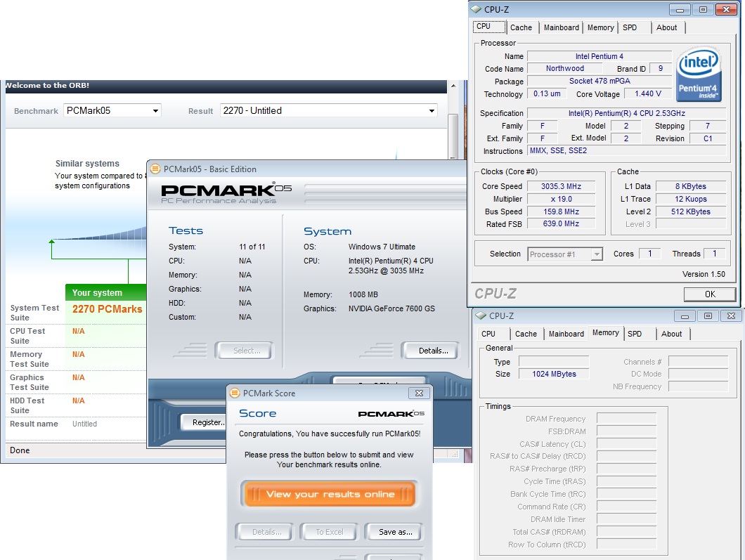Click the Level 2 cache value 512 KBytes
The image size is (745, 560).
pyautogui.click(x=690, y=211)
